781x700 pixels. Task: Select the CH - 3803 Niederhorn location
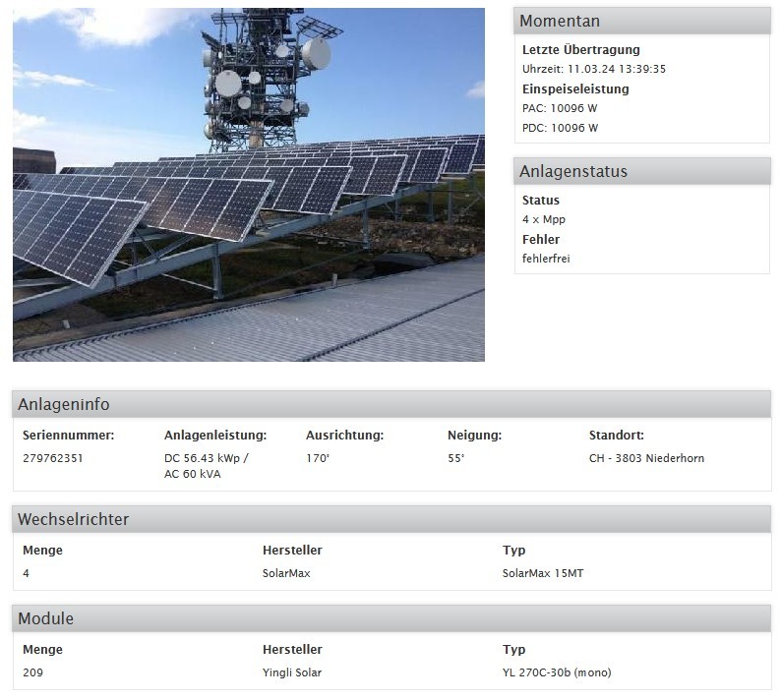[x=646, y=458]
